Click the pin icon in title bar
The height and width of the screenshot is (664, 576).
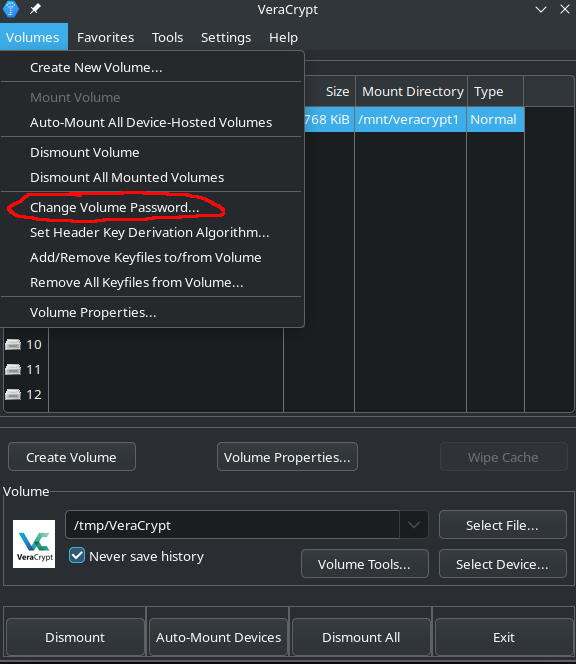[35, 9]
